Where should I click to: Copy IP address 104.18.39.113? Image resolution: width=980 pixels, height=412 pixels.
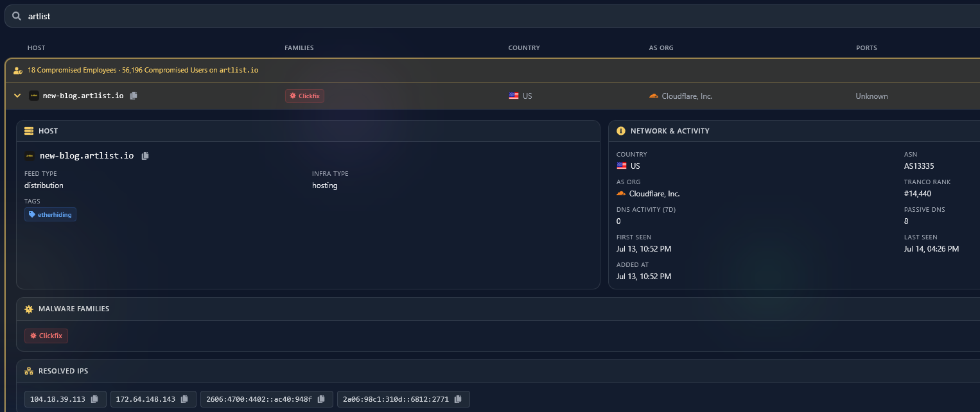(94, 399)
